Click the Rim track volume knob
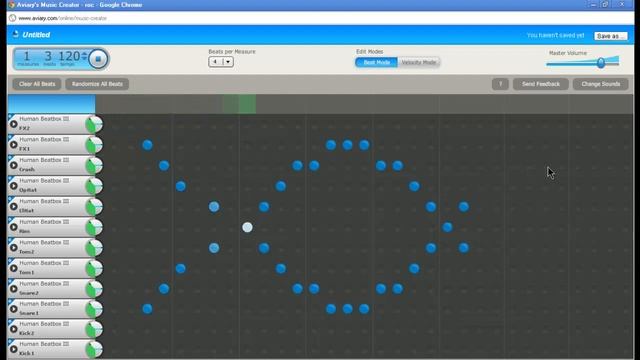This screenshot has width=640, height=360. [x=94, y=227]
